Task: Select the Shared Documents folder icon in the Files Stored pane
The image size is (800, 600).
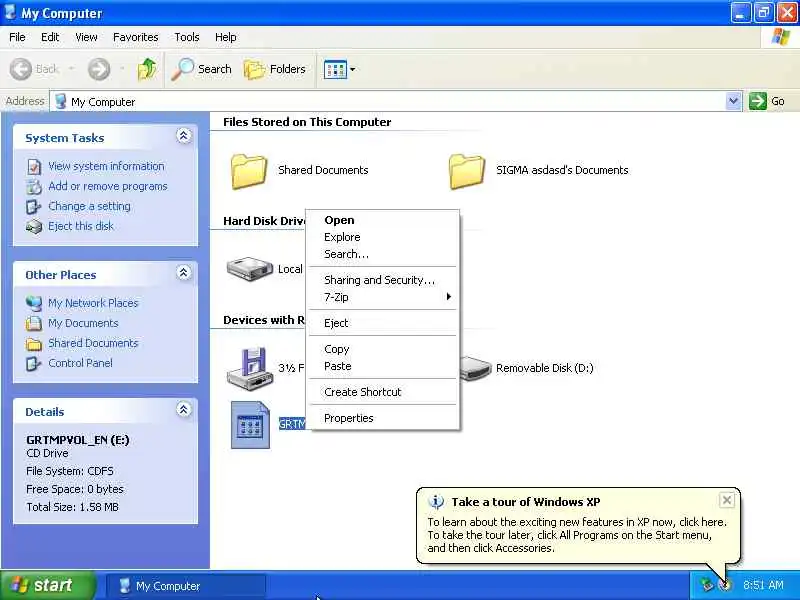Action: 249,171
